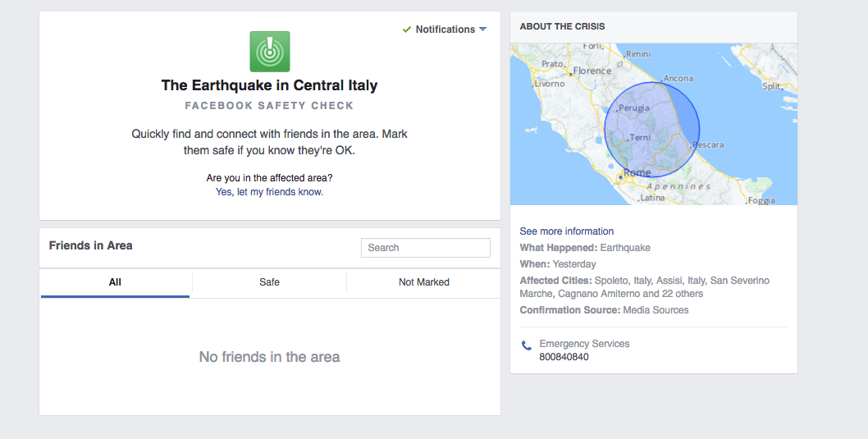This screenshot has height=439, width=868.
Task: Click the 'Are you in the affected area?' text
Action: pos(270,178)
